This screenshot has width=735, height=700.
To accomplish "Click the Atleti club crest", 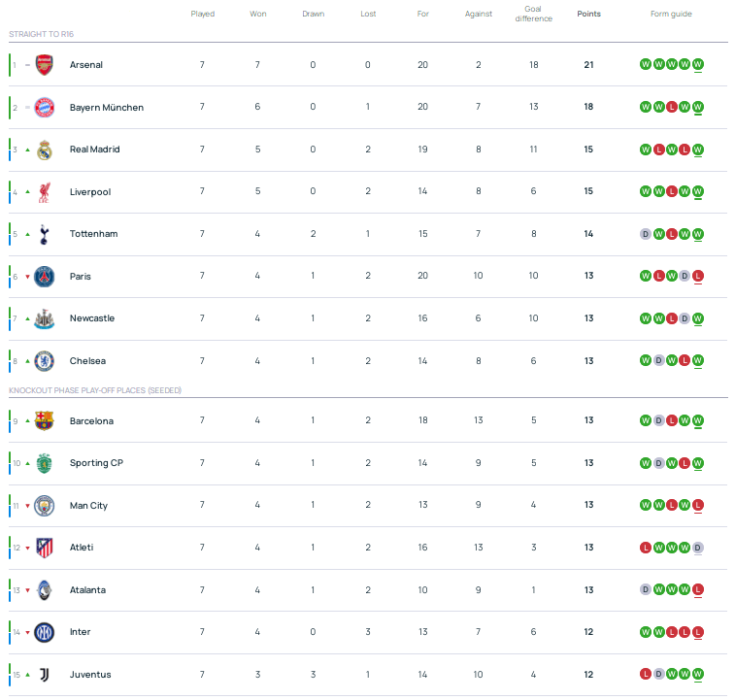I will pos(44,548).
